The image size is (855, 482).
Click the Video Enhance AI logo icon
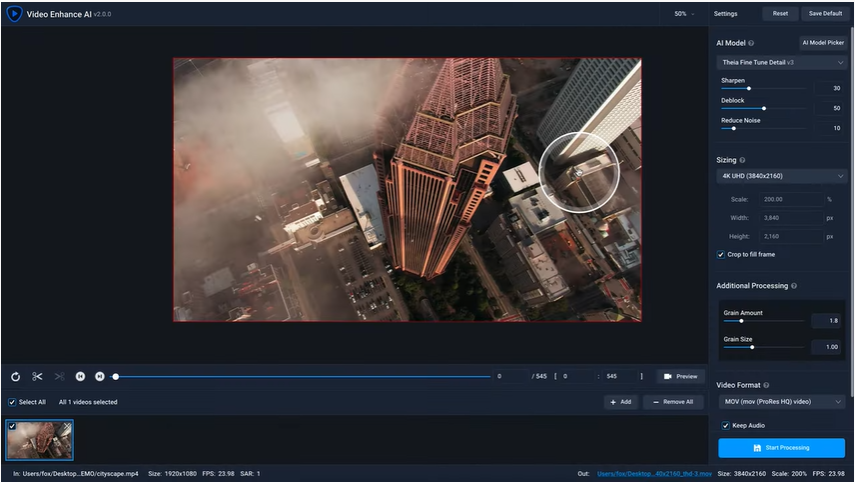tap(14, 14)
